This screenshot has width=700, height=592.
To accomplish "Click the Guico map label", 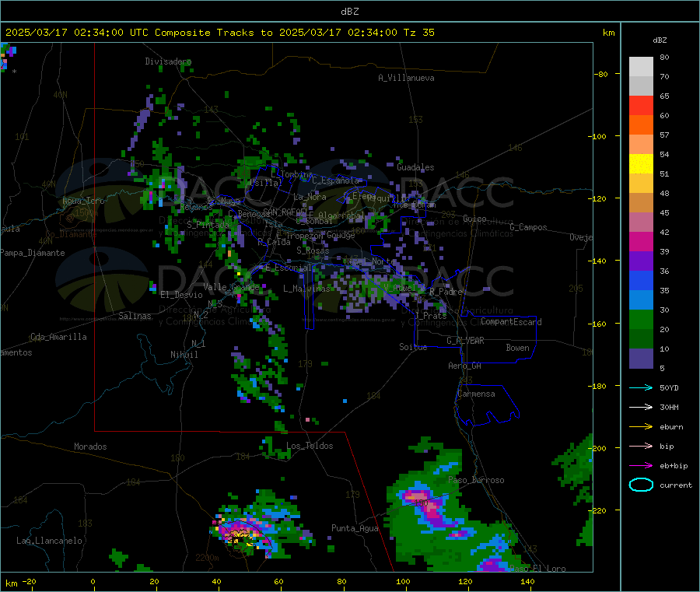I will [x=474, y=219].
